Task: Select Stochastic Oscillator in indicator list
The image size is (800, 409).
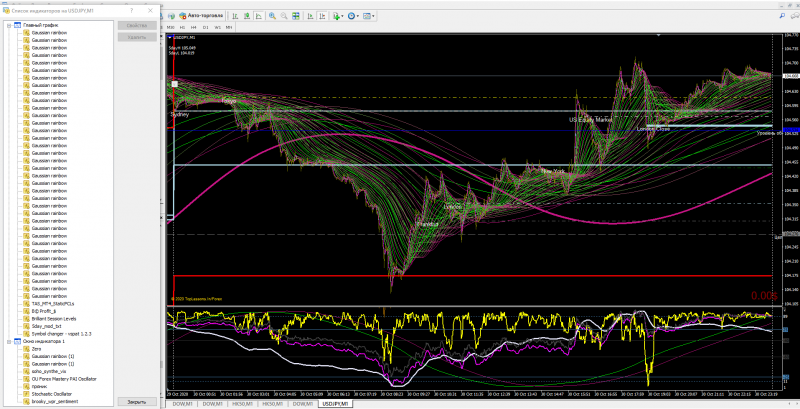Action: [x=52, y=394]
